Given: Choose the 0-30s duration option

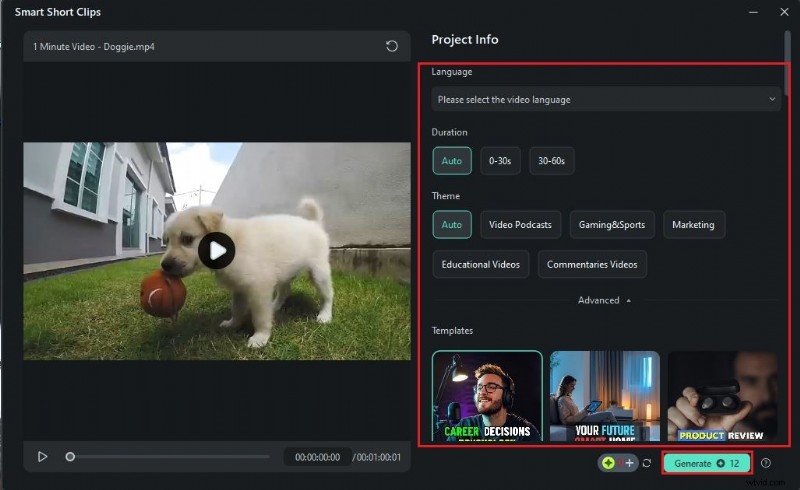Looking at the screenshot, I should pyautogui.click(x=500, y=161).
